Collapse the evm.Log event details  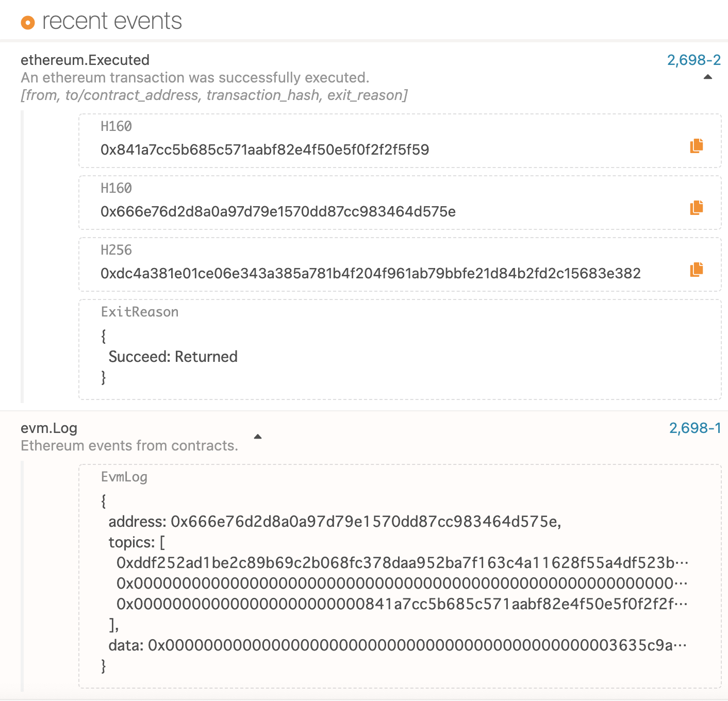click(258, 437)
